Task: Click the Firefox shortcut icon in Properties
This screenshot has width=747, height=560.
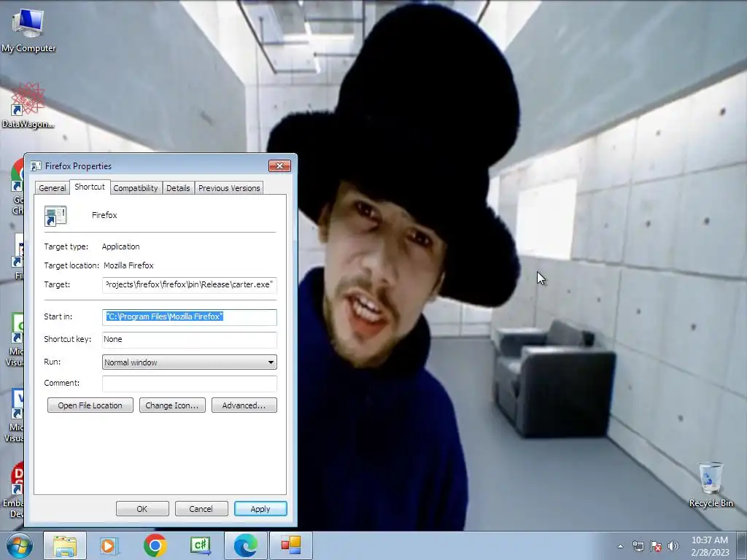Action: [55, 216]
